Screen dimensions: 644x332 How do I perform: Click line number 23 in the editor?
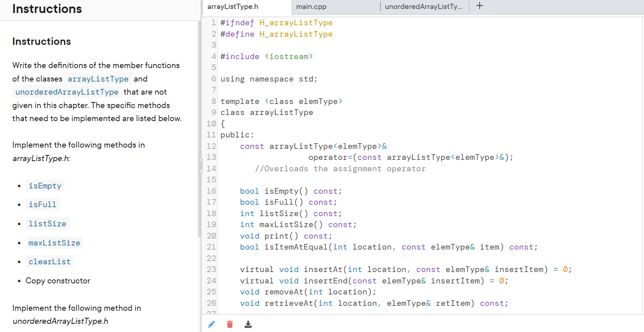(211, 269)
